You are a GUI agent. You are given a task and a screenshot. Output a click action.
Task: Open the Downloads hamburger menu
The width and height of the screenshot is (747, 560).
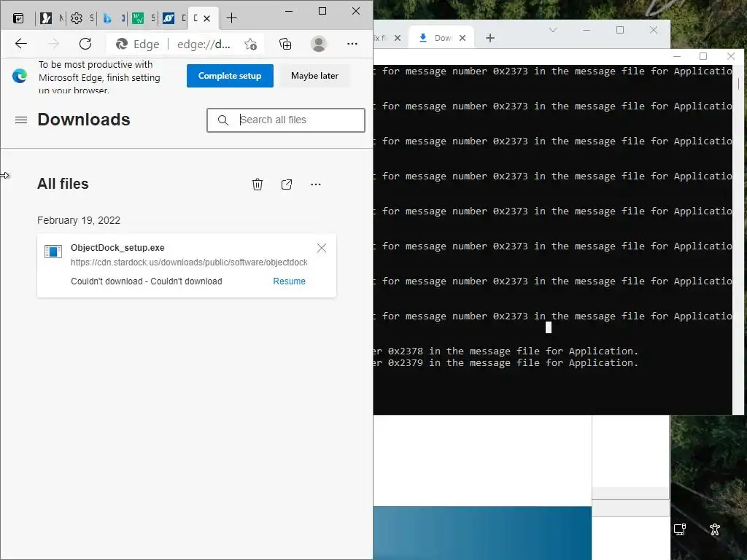click(21, 120)
